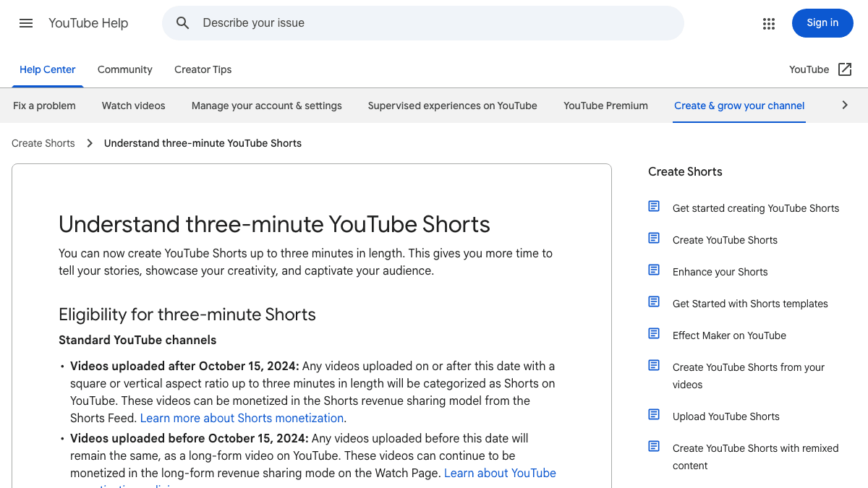Expand more help categories with right chevron
Screen dimensions: 868x488
pyautogui.click(x=845, y=106)
